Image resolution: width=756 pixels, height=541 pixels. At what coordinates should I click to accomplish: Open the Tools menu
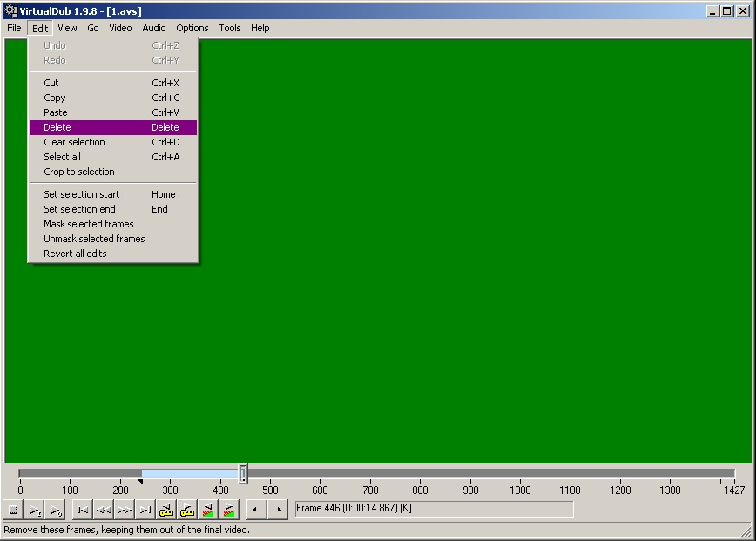[x=230, y=28]
